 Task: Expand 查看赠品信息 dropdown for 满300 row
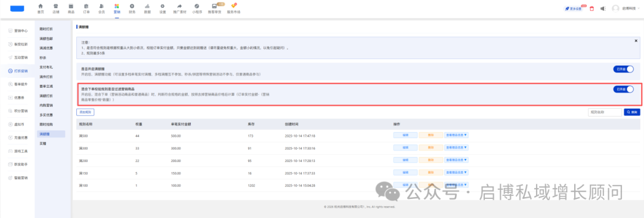[x=456, y=148]
